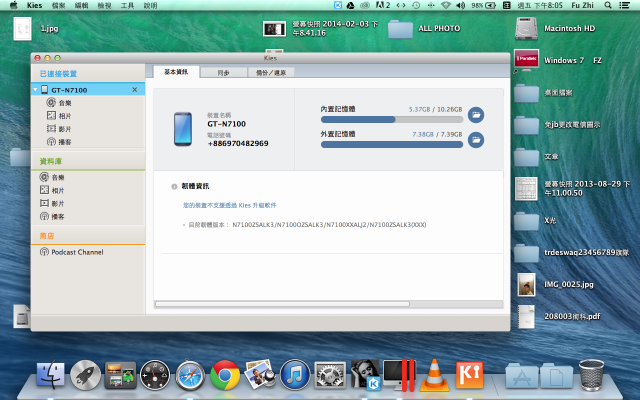Click the Wi-Fi status icon
Screen dimensions: 640x400
tap(446, 5)
